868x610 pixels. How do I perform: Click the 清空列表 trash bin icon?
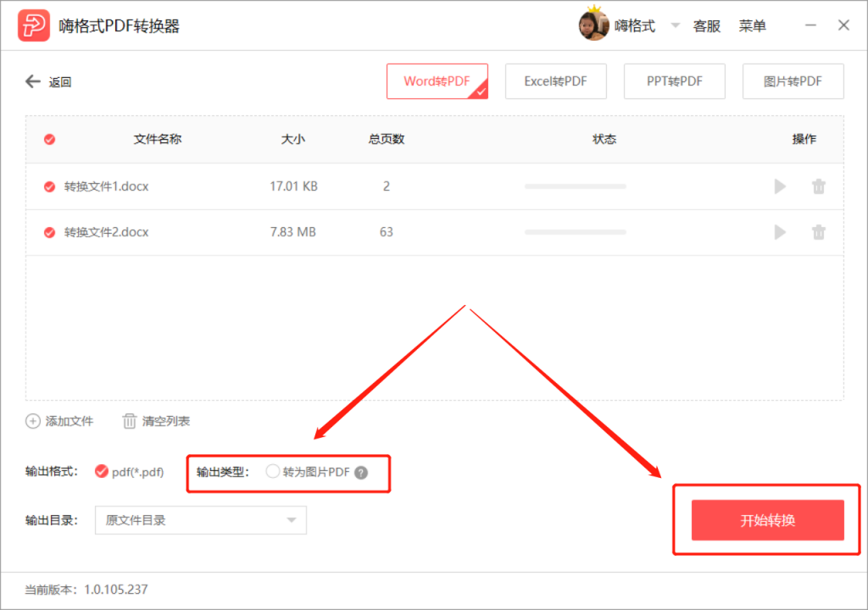[x=129, y=421]
